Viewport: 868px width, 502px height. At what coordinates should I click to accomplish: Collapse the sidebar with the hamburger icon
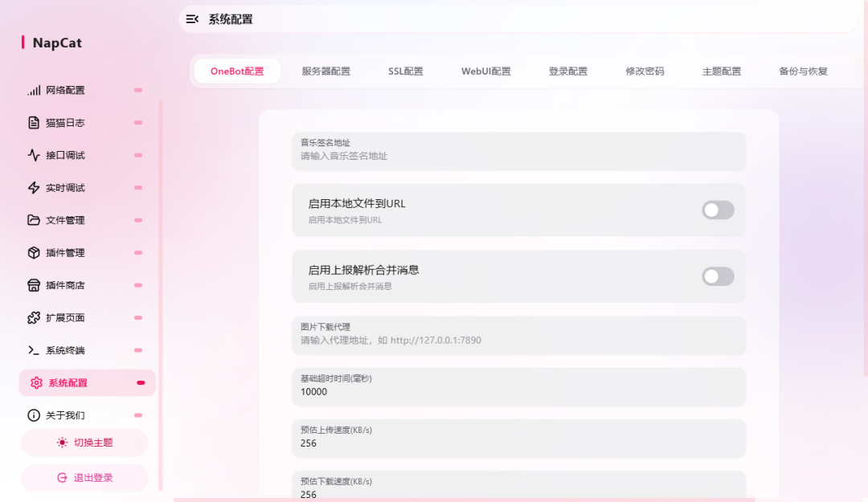[192, 18]
